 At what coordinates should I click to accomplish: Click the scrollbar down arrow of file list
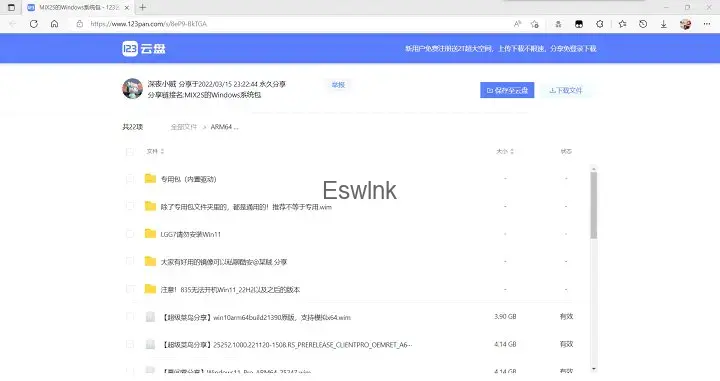pos(594,369)
